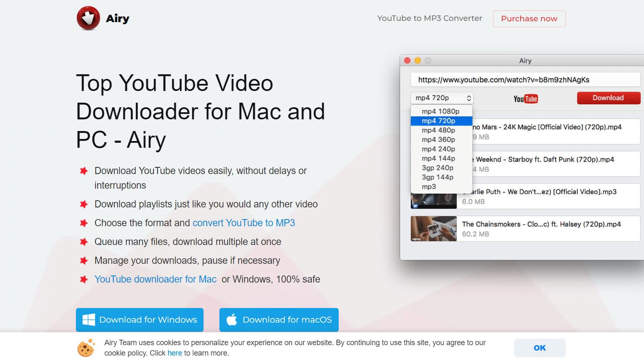Viewport: 644px width, 361px height.
Task: Click the Airy red logo icon
Action: 88,18
